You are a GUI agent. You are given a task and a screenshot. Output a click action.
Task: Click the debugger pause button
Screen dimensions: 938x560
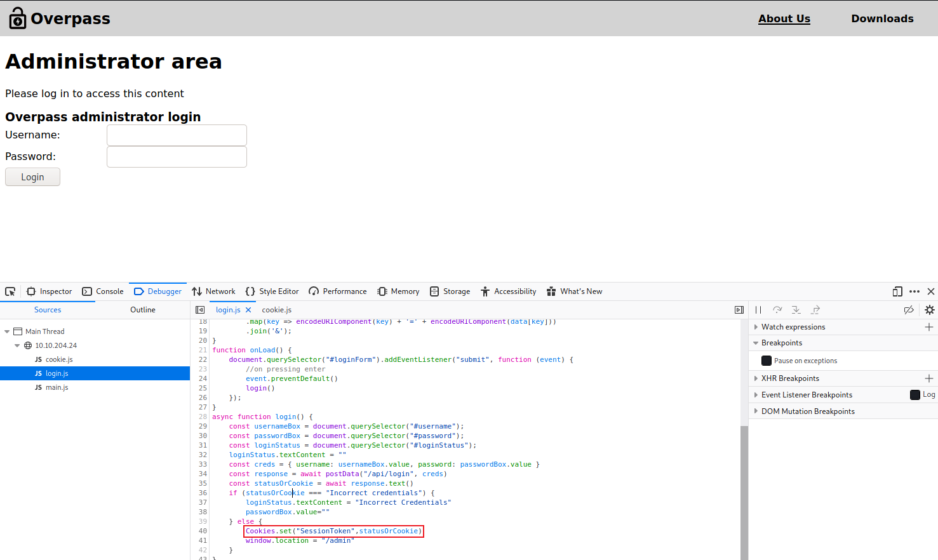(758, 310)
